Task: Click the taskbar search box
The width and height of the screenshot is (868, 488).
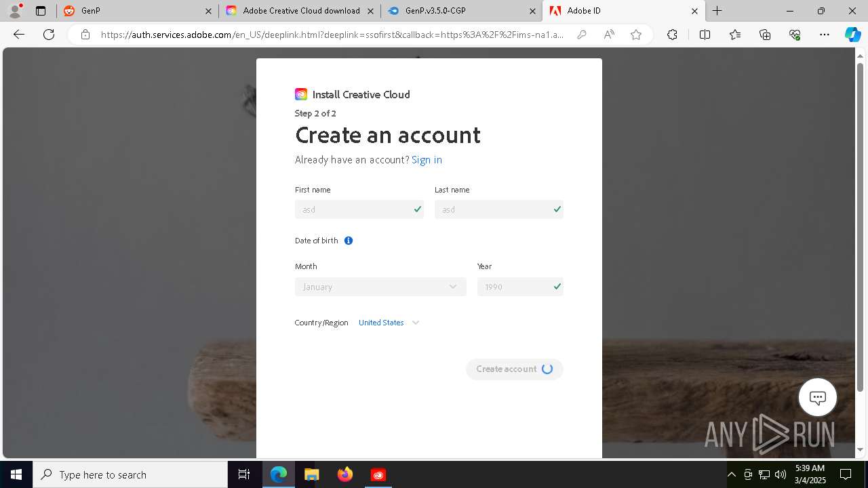Action: click(x=130, y=474)
